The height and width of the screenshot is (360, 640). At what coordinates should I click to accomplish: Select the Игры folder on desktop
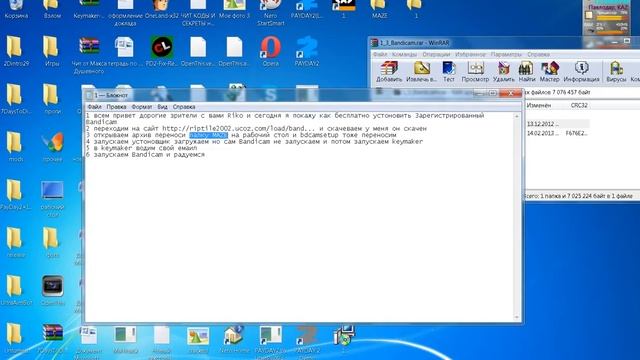[52, 51]
